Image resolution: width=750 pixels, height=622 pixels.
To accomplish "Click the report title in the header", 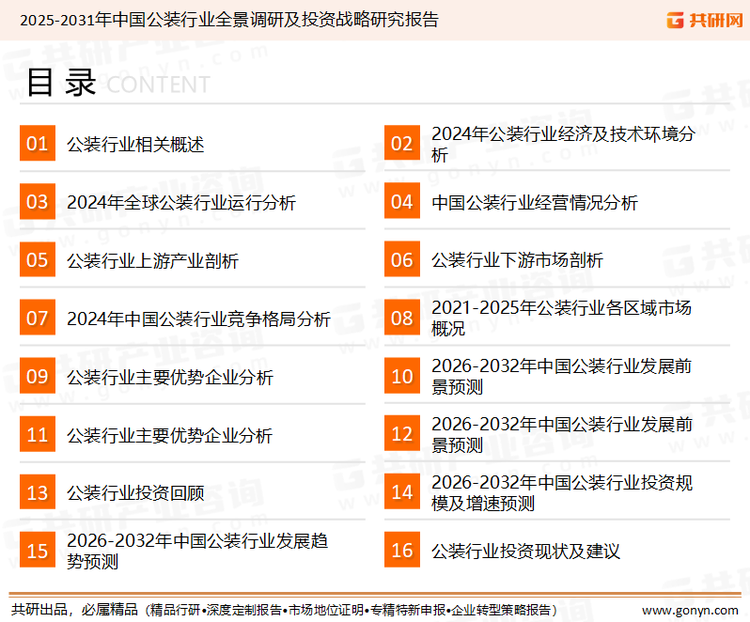I will (x=229, y=20).
